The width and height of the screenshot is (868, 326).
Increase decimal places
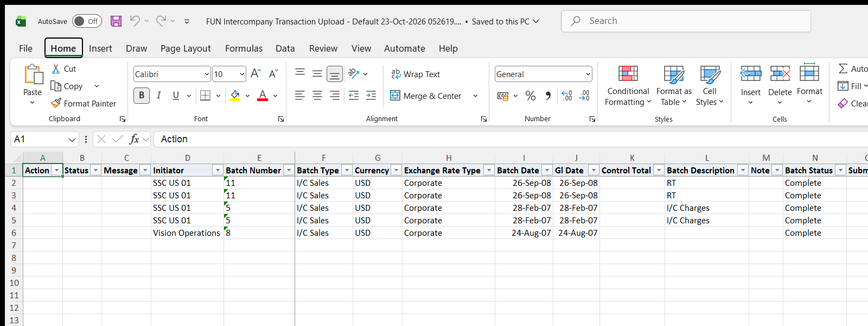click(567, 96)
